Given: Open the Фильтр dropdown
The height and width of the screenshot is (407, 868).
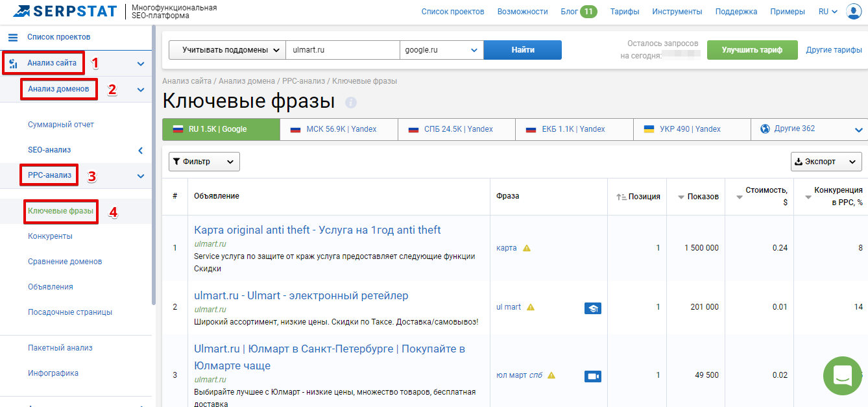Looking at the screenshot, I should click(x=204, y=162).
